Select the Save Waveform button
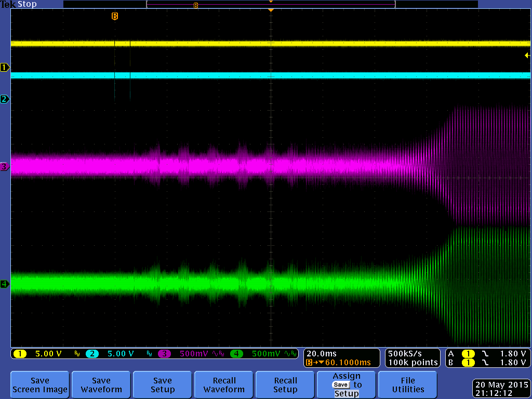The height and width of the screenshot is (399, 532). (x=101, y=385)
